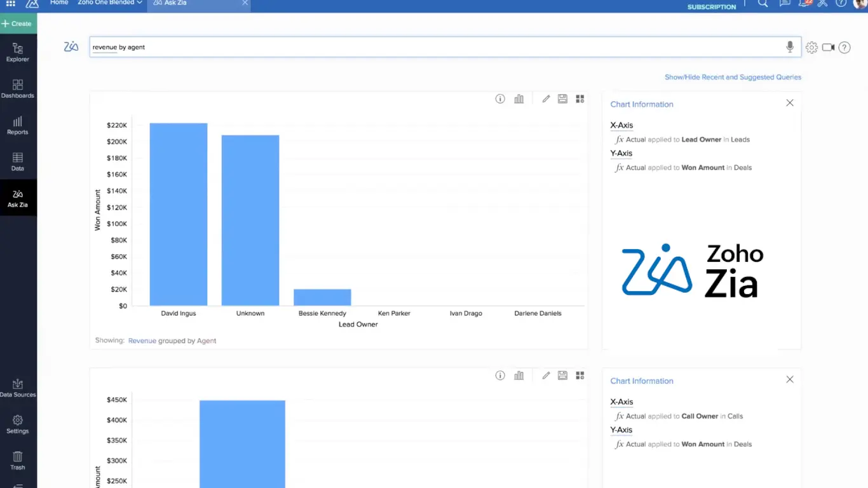Go to Reports in the sidebar
868x488 pixels.
tap(18, 126)
